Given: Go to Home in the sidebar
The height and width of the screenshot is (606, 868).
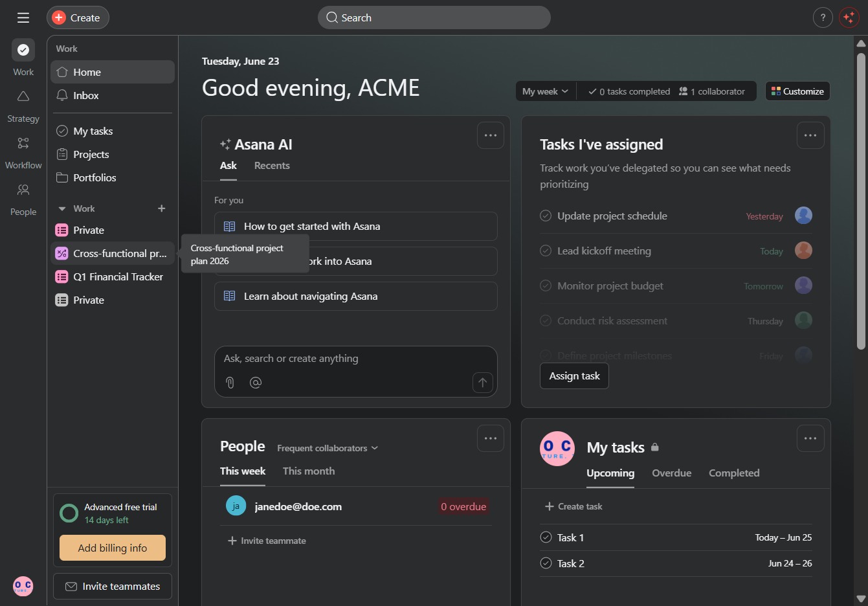Looking at the screenshot, I should click(x=113, y=72).
